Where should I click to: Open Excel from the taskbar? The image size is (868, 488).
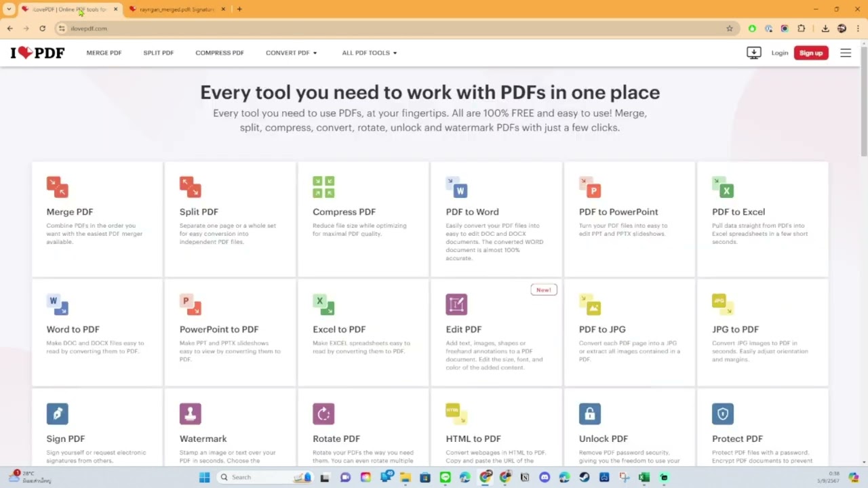[x=644, y=477]
